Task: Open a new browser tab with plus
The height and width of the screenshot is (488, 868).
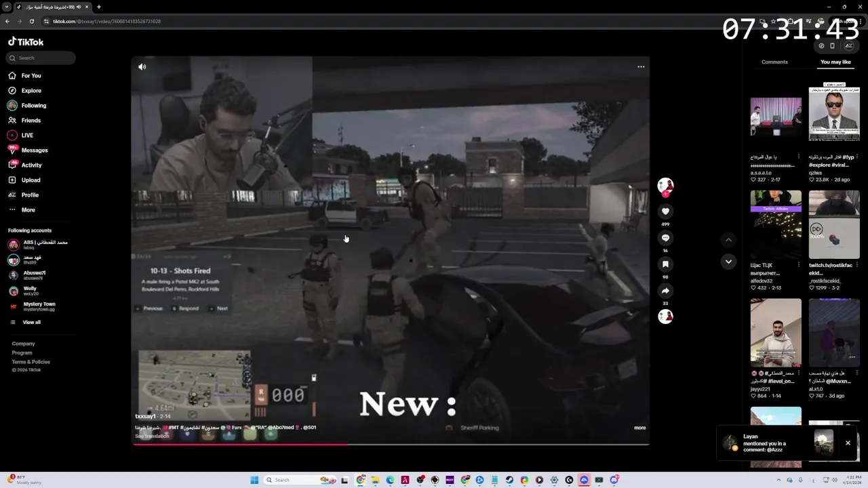Action: 99,7
